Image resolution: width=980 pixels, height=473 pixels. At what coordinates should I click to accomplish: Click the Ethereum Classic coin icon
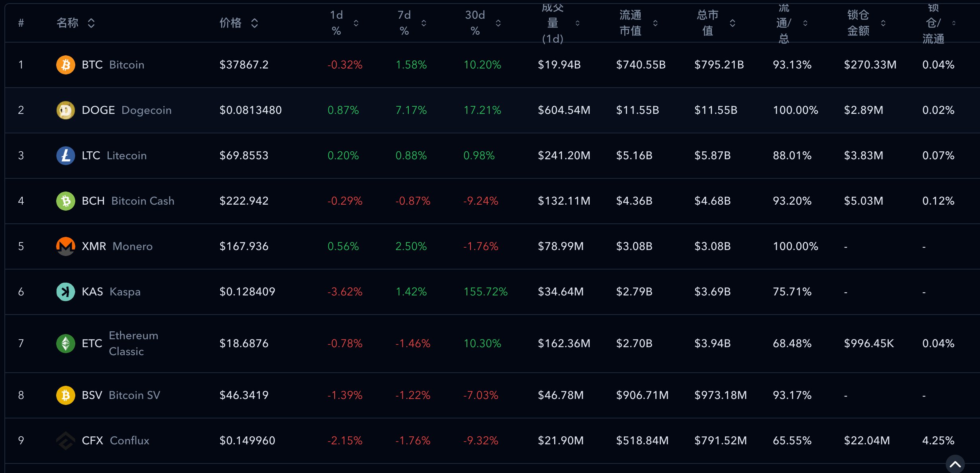point(66,343)
